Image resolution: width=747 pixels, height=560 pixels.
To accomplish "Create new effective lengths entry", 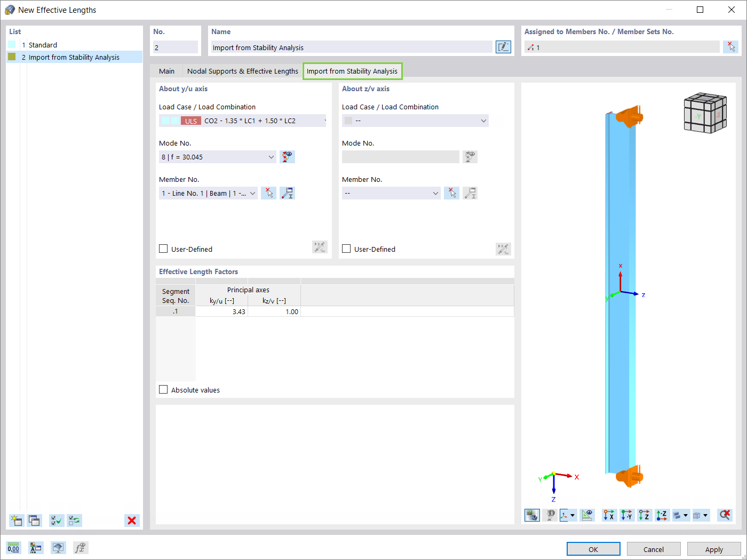I will [x=16, y=520].
